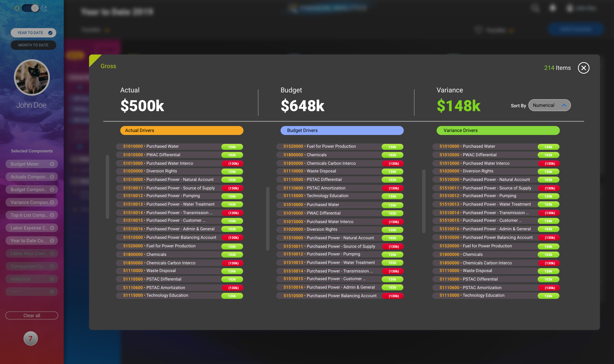
Task: Remove Budget Meter component via minus icon
Action: click(52, 164)
